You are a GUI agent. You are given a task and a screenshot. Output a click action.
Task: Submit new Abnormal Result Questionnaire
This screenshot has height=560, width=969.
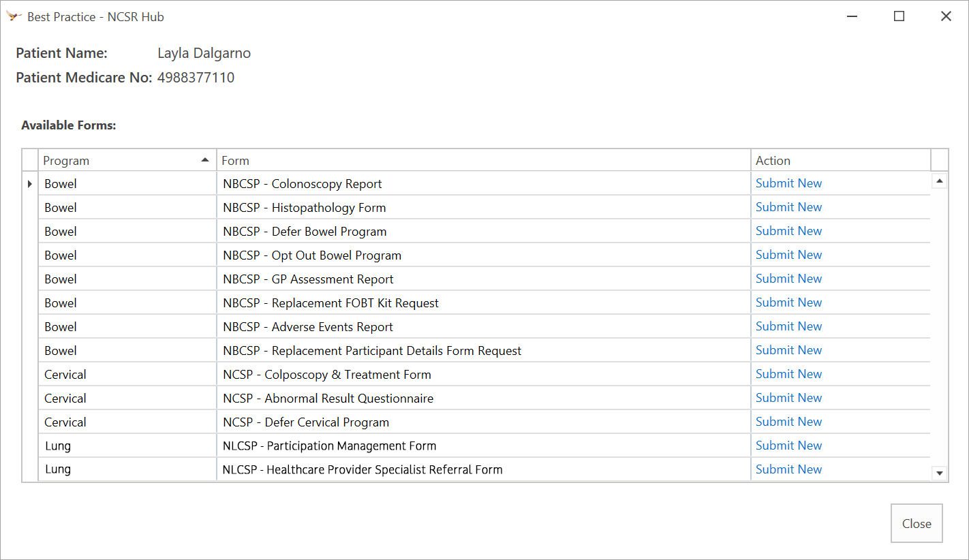click(788, 398)
